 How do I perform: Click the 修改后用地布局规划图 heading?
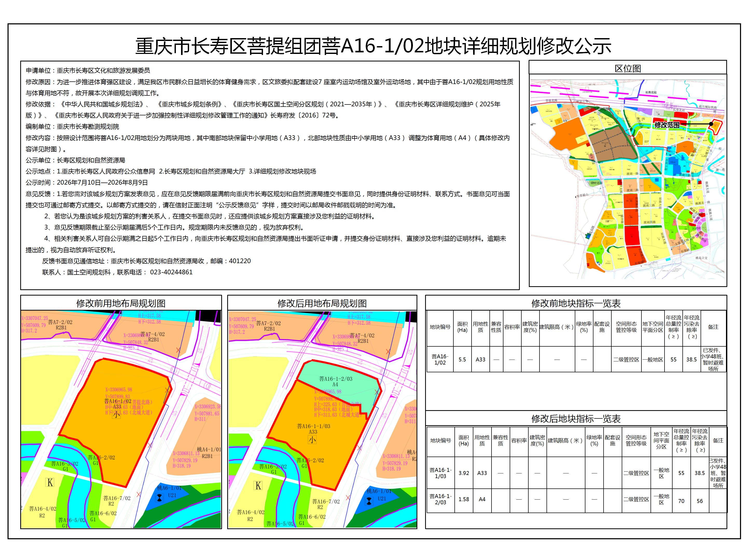pos(322,303)
